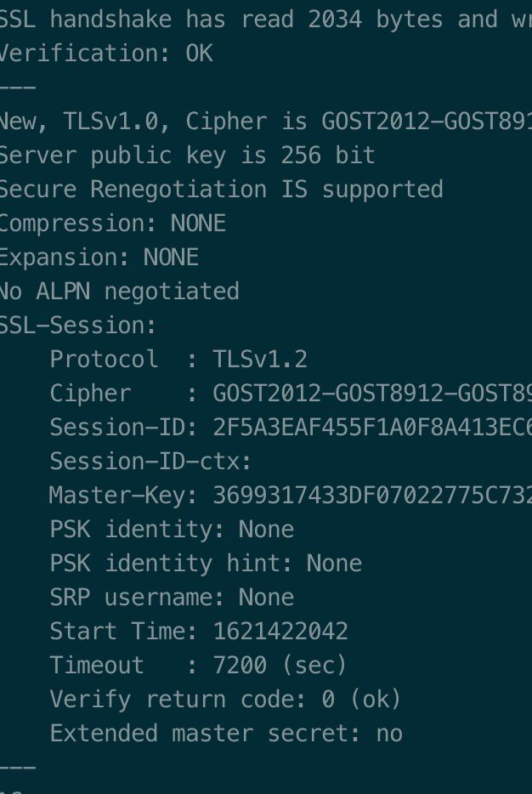Click the "Extended master secret: no" line

[x=226, y=734]
